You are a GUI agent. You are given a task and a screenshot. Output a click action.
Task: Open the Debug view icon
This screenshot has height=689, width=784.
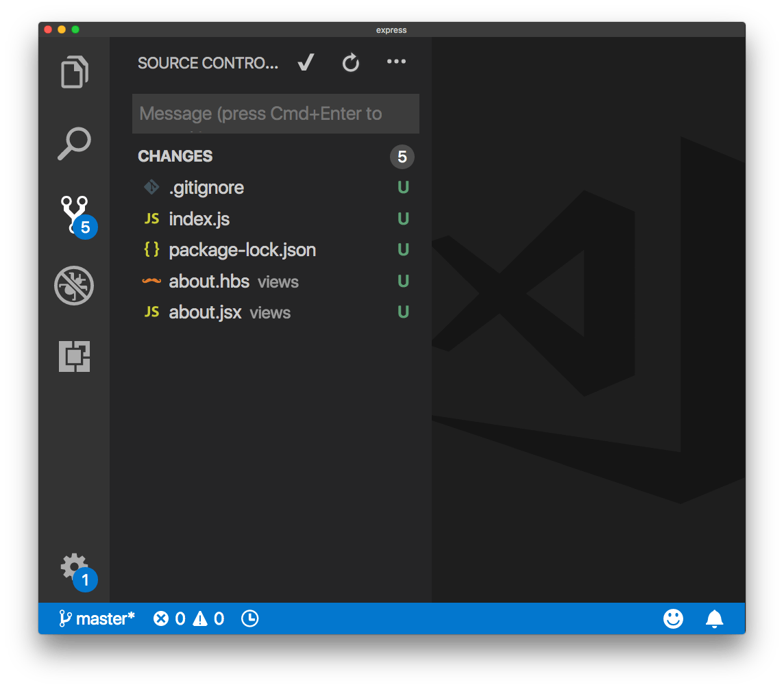[x=74, y=286]
